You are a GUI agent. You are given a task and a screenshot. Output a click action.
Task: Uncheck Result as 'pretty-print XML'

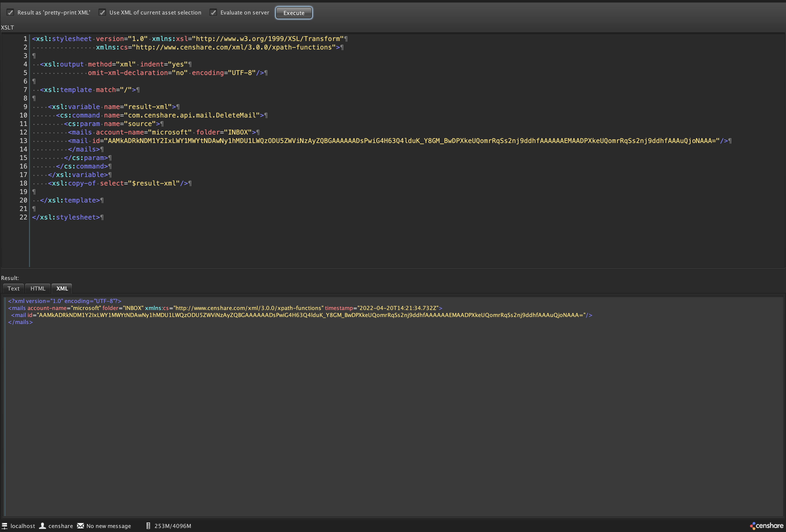tap(10, 12)
